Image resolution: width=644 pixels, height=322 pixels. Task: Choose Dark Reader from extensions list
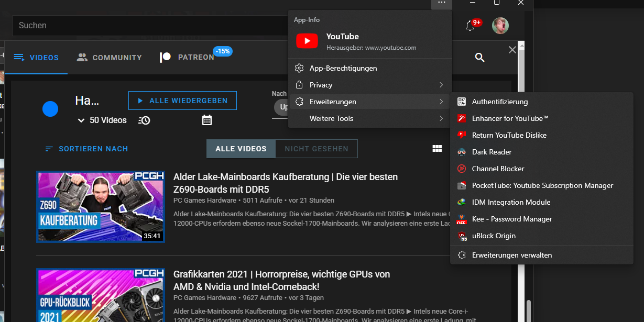pyautogui.click(x=542, y=152)
